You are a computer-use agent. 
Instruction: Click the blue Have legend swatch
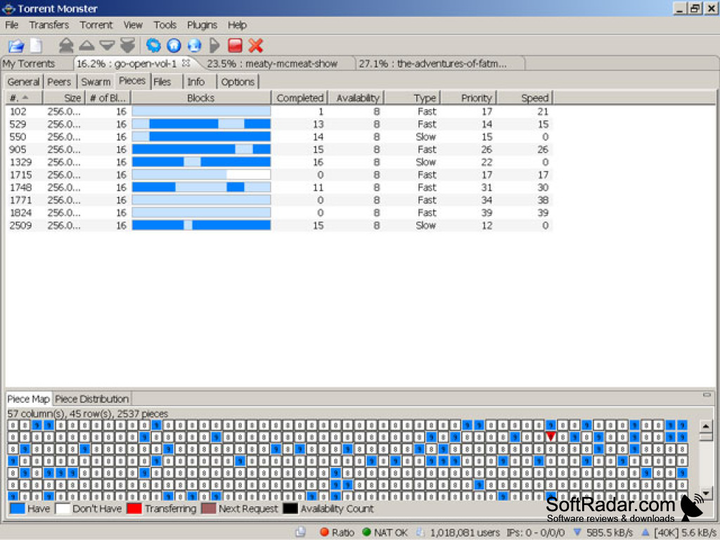[x=17, y=508]
